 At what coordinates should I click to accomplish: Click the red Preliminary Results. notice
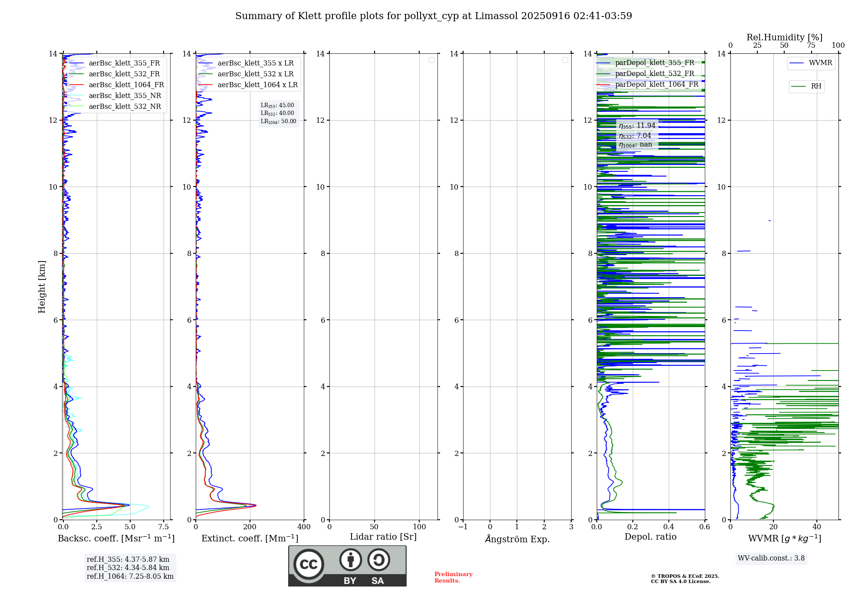tap(454, 577)
